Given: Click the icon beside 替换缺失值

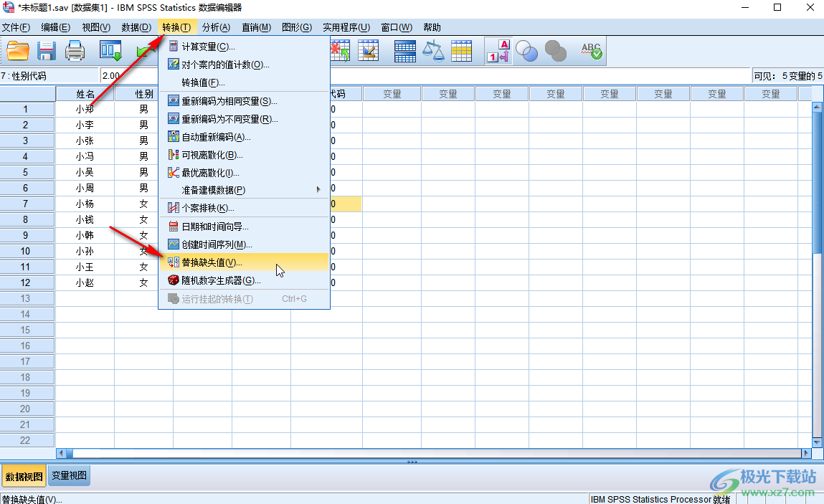Looking at the screenshot, I should pos(174,262).
